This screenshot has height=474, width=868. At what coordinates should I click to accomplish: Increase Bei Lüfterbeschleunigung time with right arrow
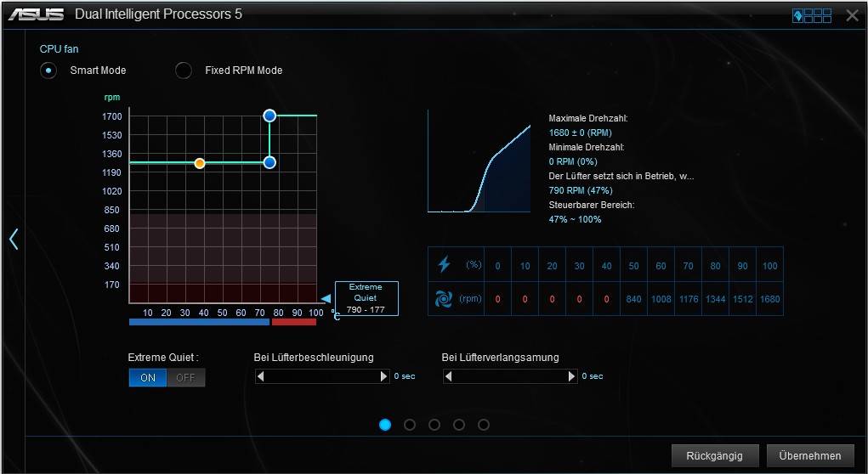[x=383, y=376]
